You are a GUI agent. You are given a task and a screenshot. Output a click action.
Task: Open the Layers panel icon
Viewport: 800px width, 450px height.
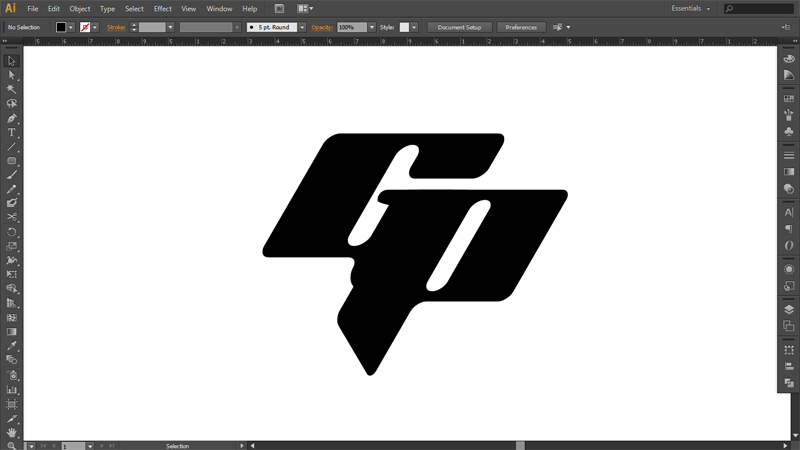click(x=789, y=309)
